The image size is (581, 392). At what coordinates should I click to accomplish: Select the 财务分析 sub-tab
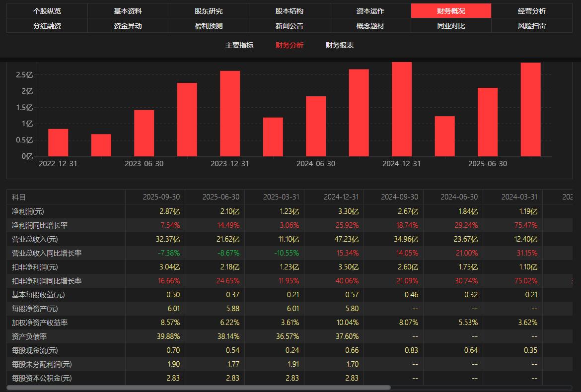290,45
